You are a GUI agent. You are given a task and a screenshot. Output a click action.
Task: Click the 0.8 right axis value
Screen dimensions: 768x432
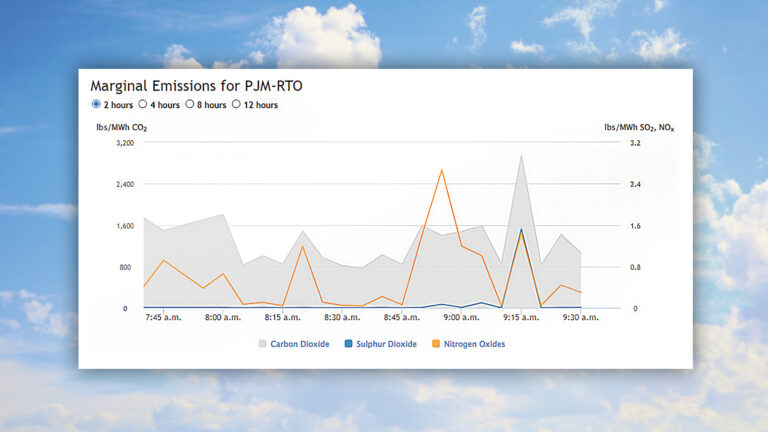(635, 267)
